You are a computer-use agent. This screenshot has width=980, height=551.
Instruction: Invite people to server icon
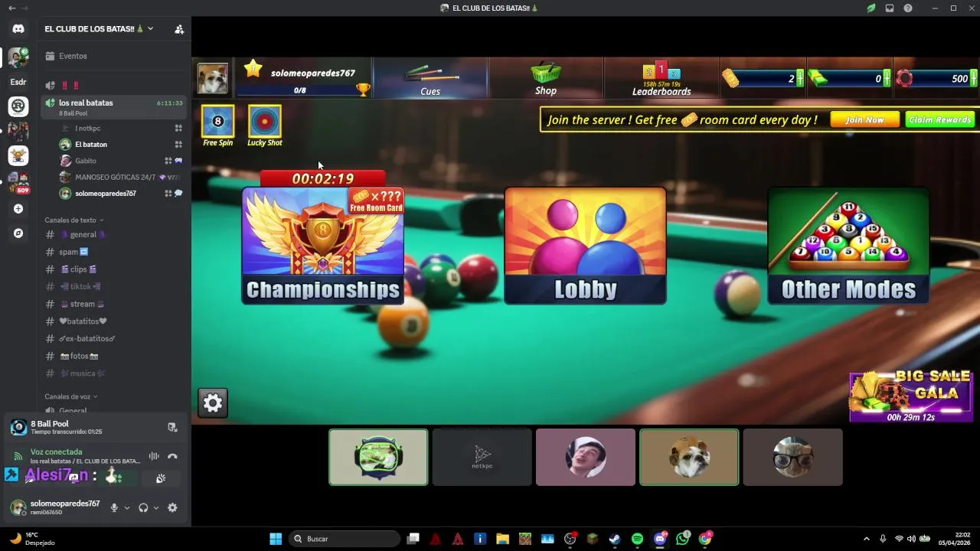[x=179, y=29]
